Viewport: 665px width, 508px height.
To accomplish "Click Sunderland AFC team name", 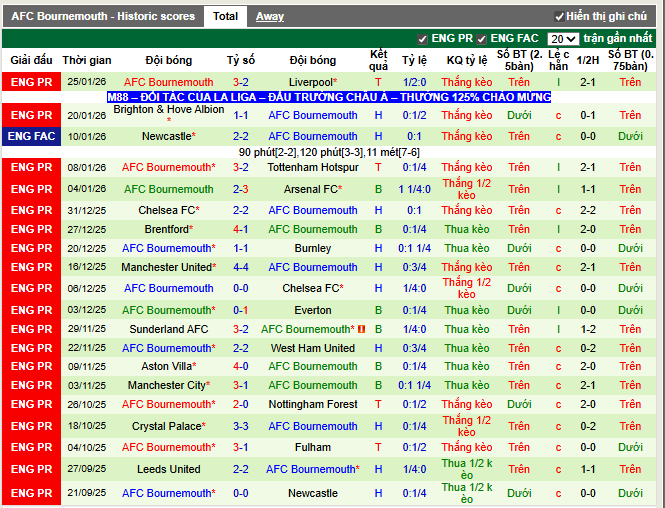I will [x=168, y=329].
